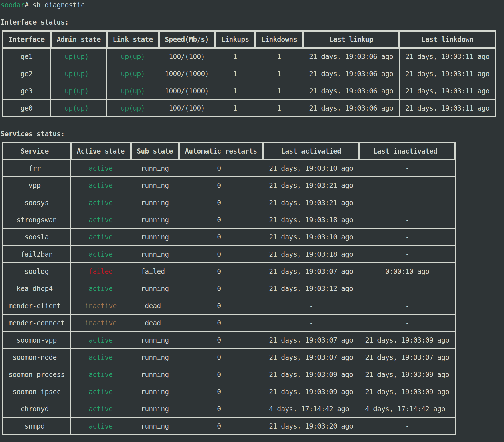Select the kea-dhcp4 service name
This screenshot has height=442, width=504.
click(35, 289)
